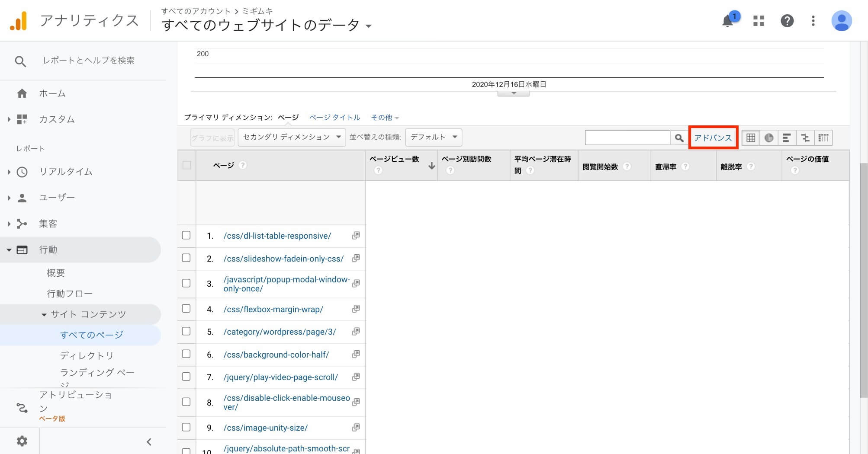Collapse the sidebar with left chevron
The image size is (868, 454).
pyautogui.click(x=149, y=442)
